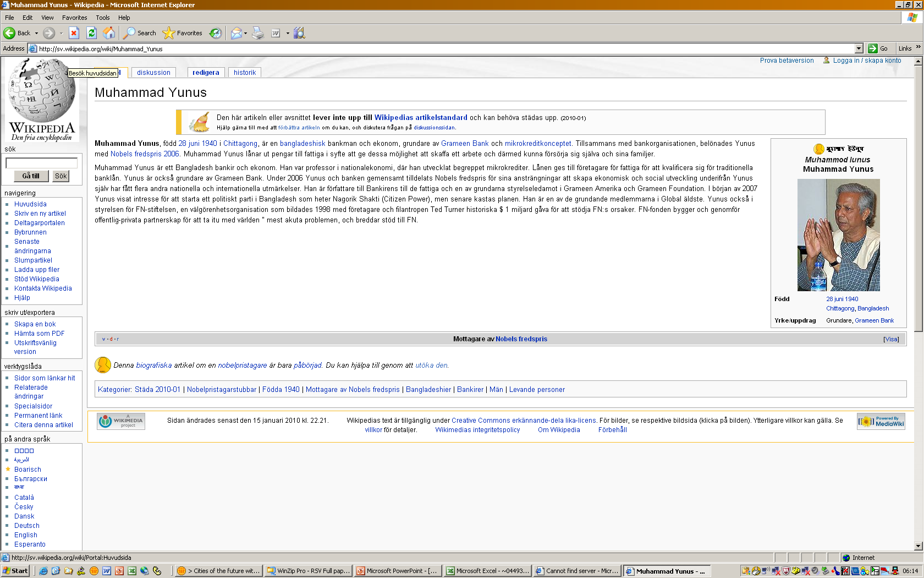Open the View menu
The width and height of the screenshot is (924, 578).
[x=48, y=18]
